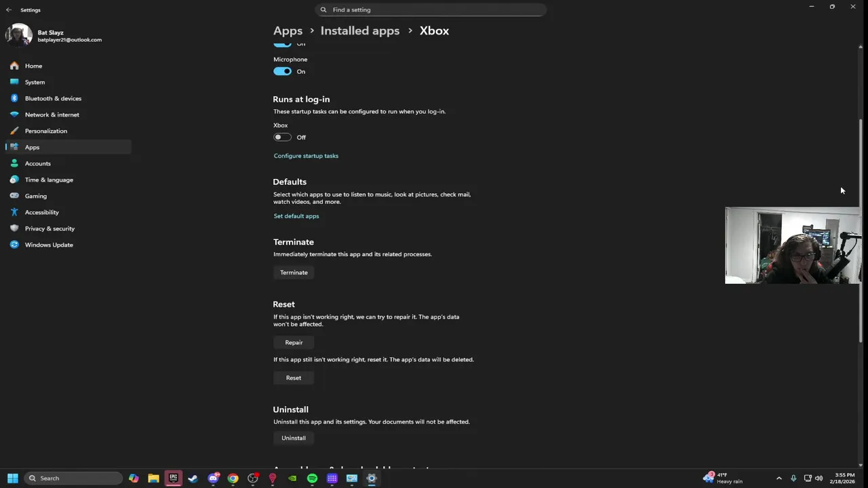Open the pink pin app on taskbar
The width and height of the screenshot is (868, 488).
click(x=273, y=478)
